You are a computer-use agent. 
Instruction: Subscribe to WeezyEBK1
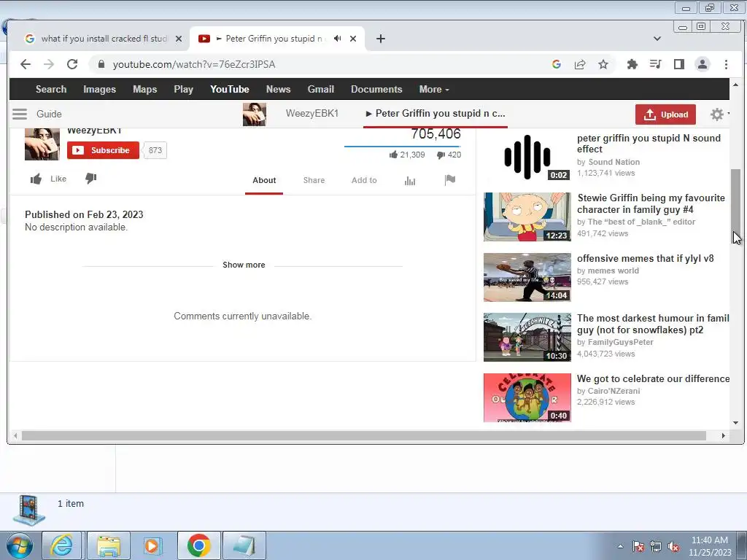pos(103,150)
